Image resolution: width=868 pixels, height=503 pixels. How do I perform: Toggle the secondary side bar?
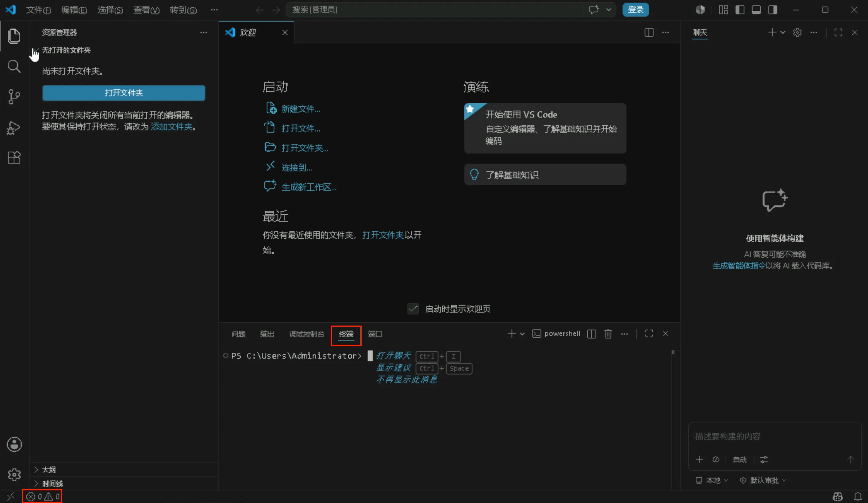coord(773,10)
